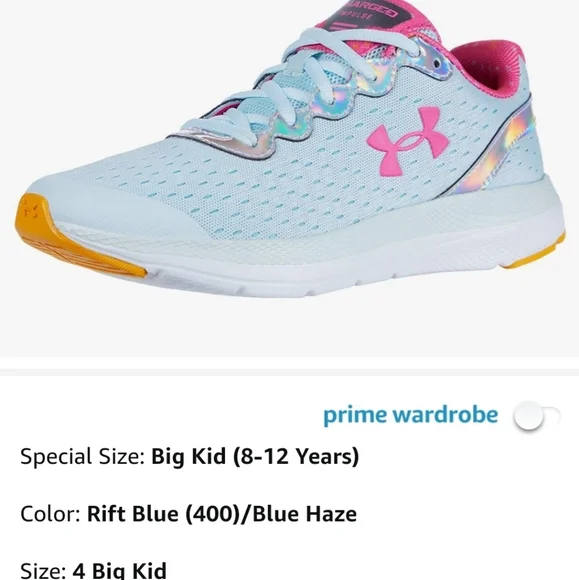Expand the 4 Big Kid size selector

[x=119, y=570]
